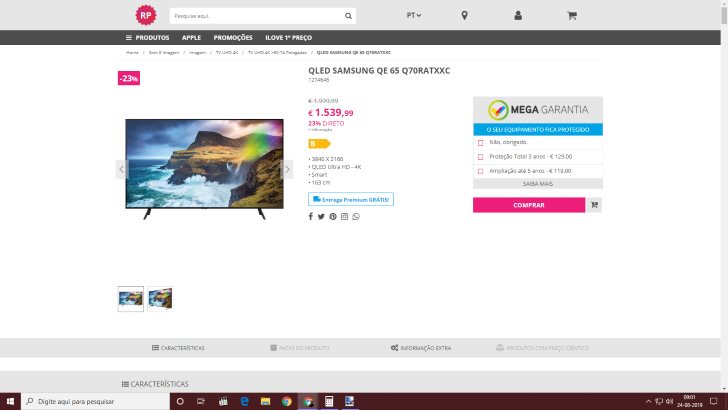Click the search magnifier icon
The image size is (728, 410).
[348, 16]
